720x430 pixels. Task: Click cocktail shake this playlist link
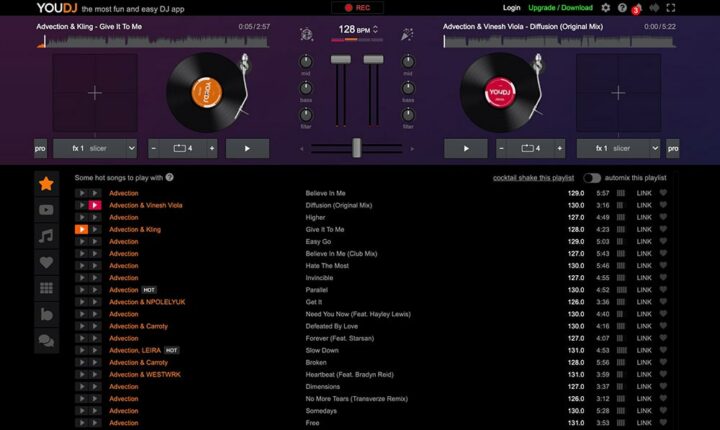(535, 177)
